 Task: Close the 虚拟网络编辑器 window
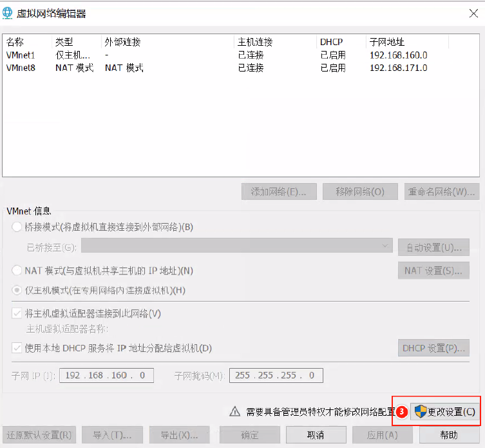[473, 14]
